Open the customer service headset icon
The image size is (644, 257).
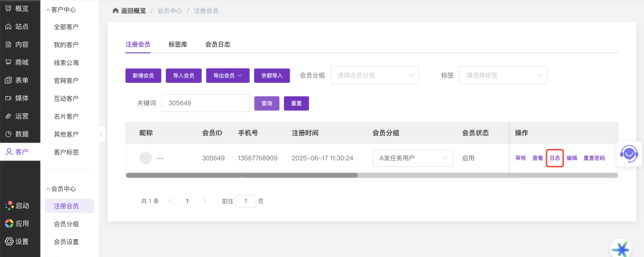pos(628,154)
